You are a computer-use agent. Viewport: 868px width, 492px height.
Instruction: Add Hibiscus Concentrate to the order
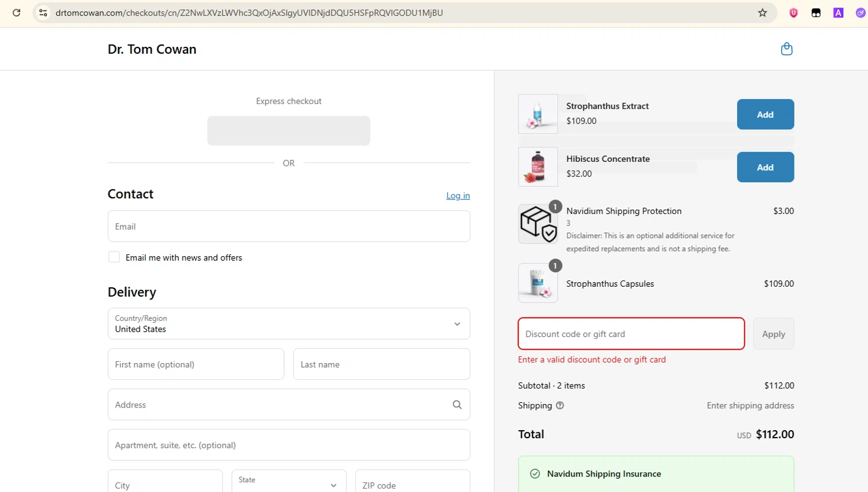[765, 167]
